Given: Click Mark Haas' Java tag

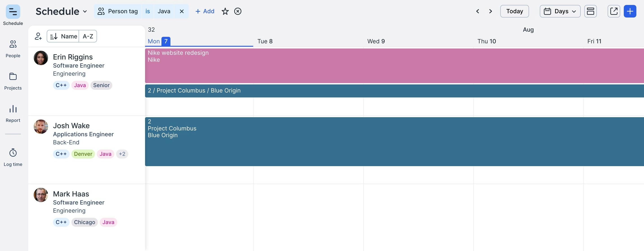Looking at the screenshot, I should coord(108,222).
